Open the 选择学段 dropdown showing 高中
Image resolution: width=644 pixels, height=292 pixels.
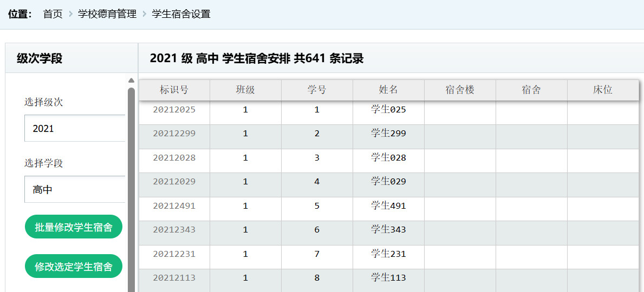pyautogui.click(x=75, y=190)
